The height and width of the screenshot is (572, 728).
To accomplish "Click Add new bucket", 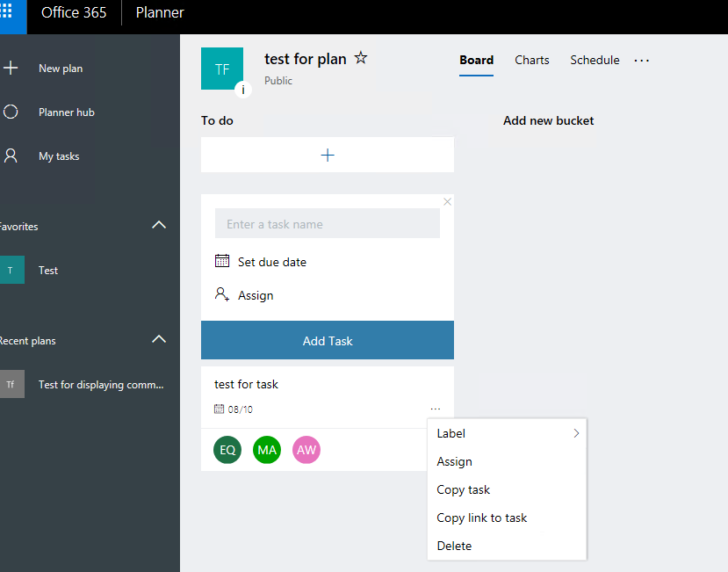I will click(548, 120).
